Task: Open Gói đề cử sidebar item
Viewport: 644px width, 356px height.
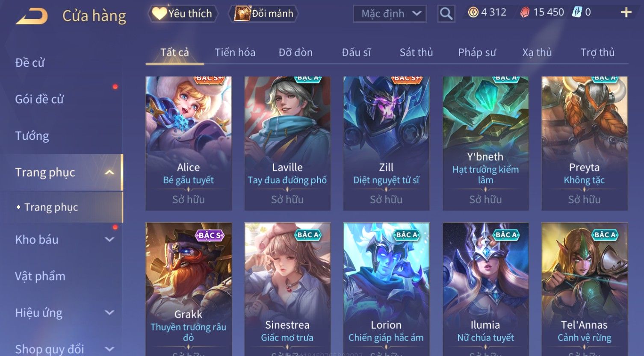Action: [39, 100]
